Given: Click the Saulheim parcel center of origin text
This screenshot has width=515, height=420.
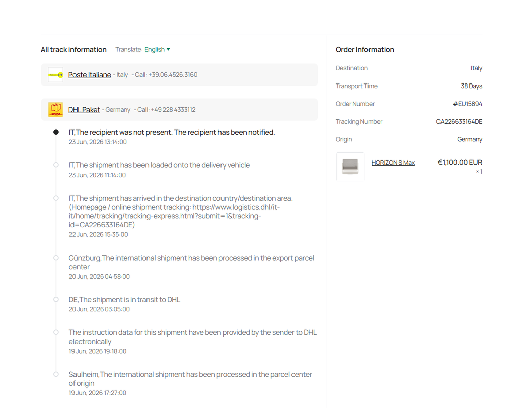Looking at the screenshot, I should pyautogui.click(x=190, y=379).
